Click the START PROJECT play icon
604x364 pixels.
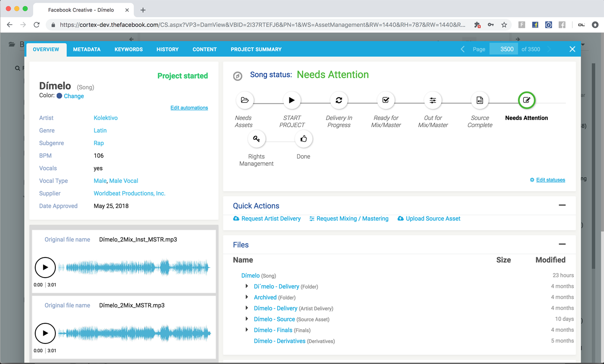click(x=292, y=100)
